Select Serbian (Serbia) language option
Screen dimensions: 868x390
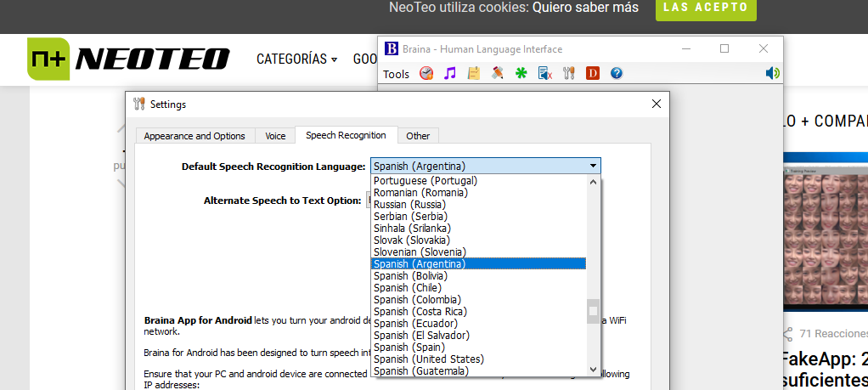478,216
